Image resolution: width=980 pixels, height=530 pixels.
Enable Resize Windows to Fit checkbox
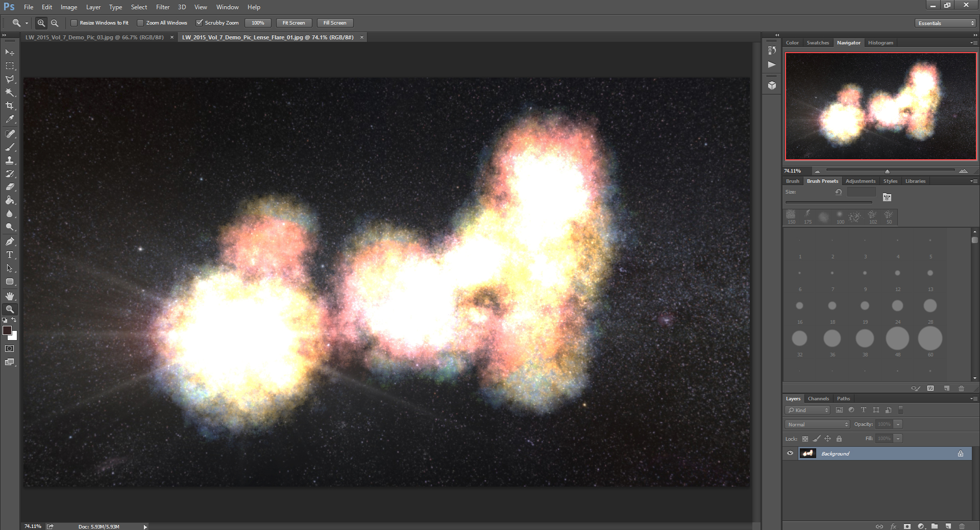(x=74, y=23)
